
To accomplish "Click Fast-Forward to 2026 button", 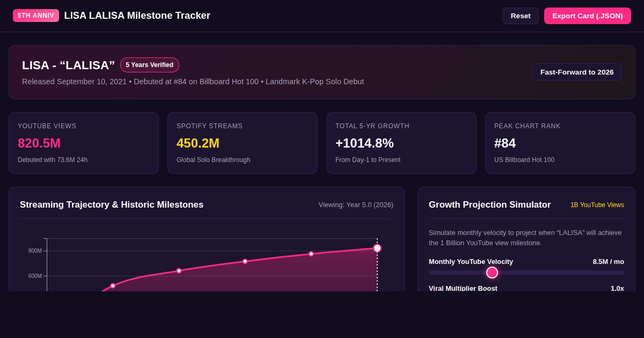I will tap(577, 72).
